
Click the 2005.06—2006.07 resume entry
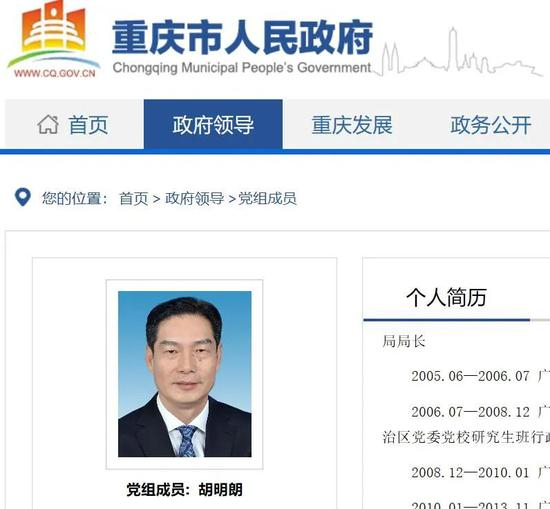click(470, 376)
